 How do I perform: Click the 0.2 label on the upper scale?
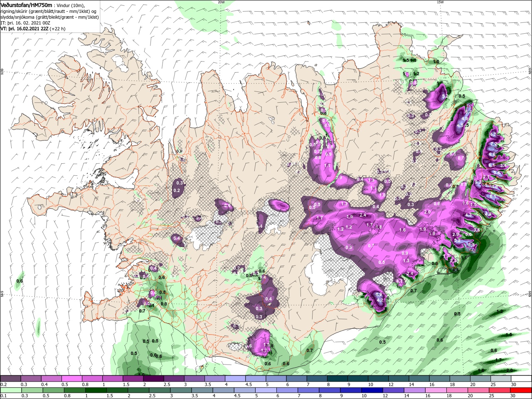coord(3,384)
